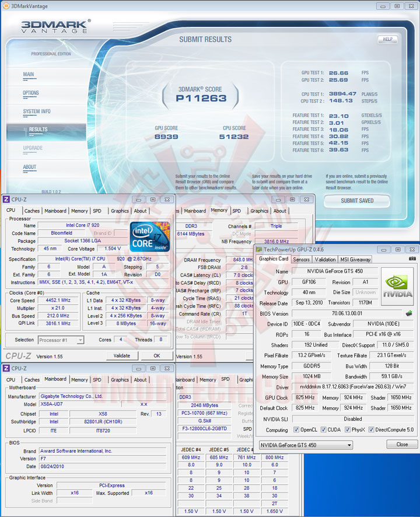The width and height of the screenshot is (420, 517).
Task: Click the 3DMark score P11263
Action: [201, 98]
